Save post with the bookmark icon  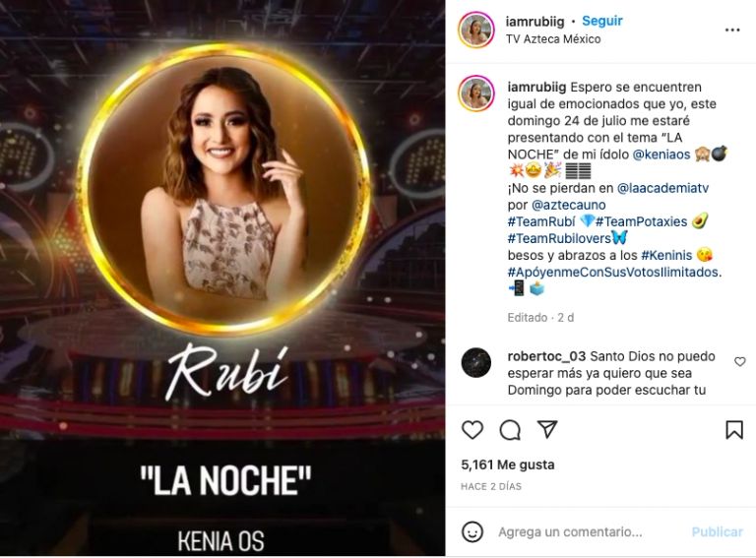click(x=734, y=430)
